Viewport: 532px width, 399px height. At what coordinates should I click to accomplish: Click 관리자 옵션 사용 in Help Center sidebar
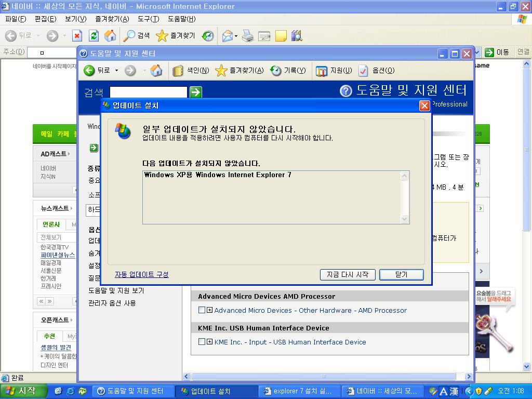112,303
